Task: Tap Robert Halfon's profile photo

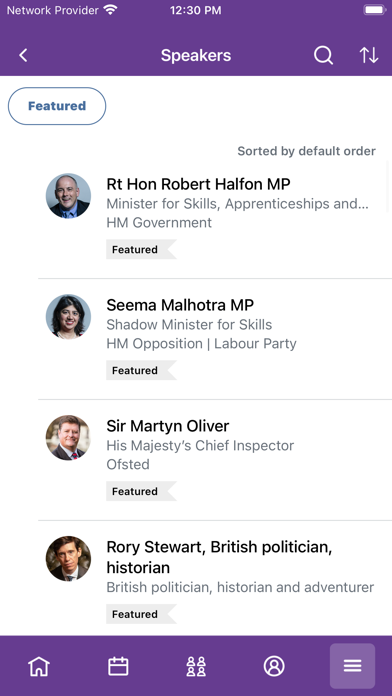Action: (68, 196)
